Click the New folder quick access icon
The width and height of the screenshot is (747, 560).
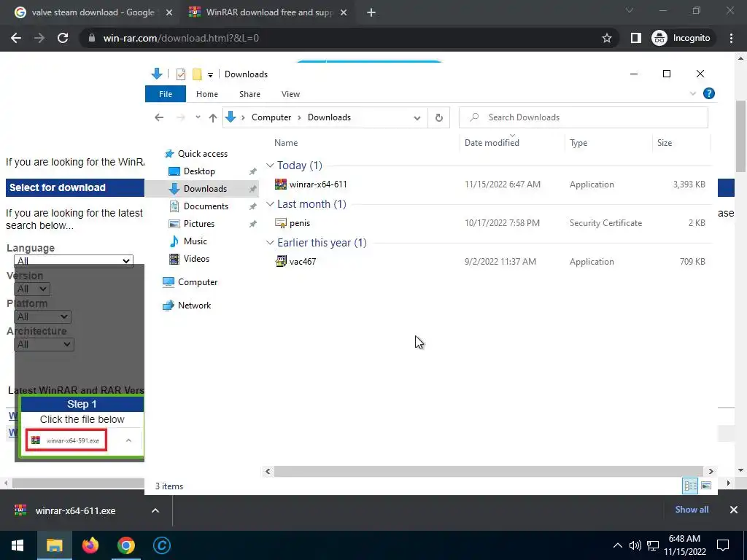click(x=197, y=74)
